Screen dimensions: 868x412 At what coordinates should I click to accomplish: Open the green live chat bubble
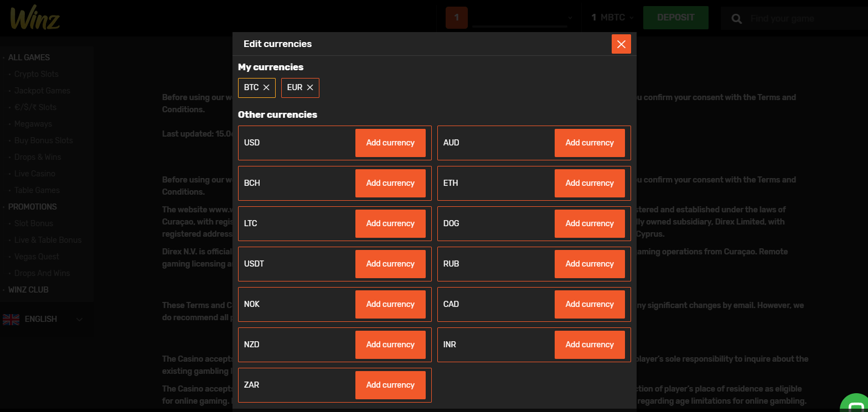tap(855, 403)
